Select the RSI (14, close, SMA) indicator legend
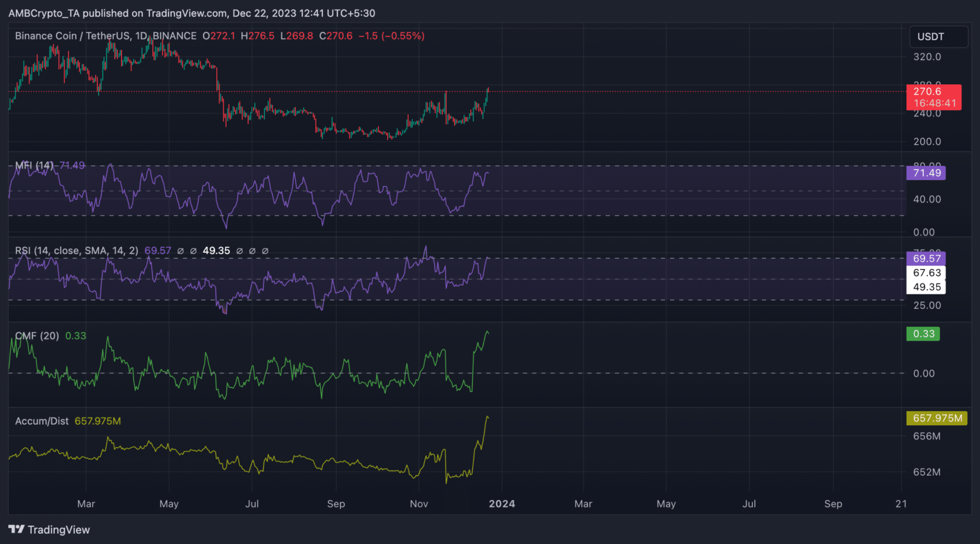This screenshot has height=544, width=980. coord(77,250)
